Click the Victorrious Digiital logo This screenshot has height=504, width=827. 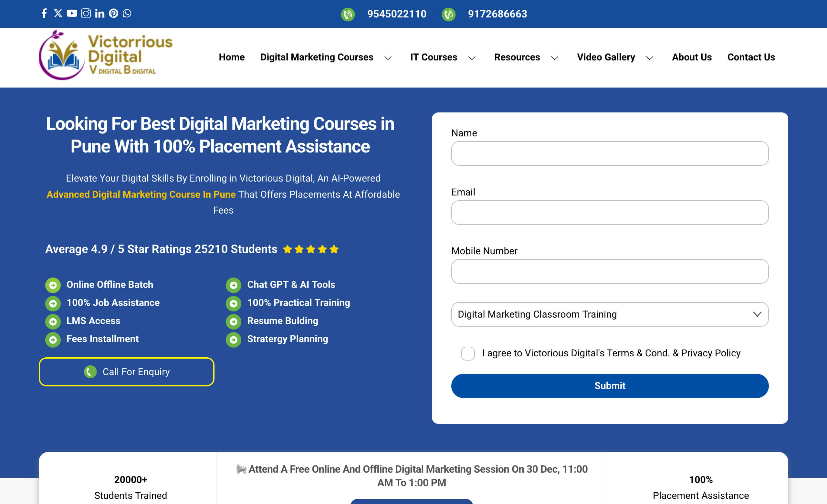coord(106,55)
